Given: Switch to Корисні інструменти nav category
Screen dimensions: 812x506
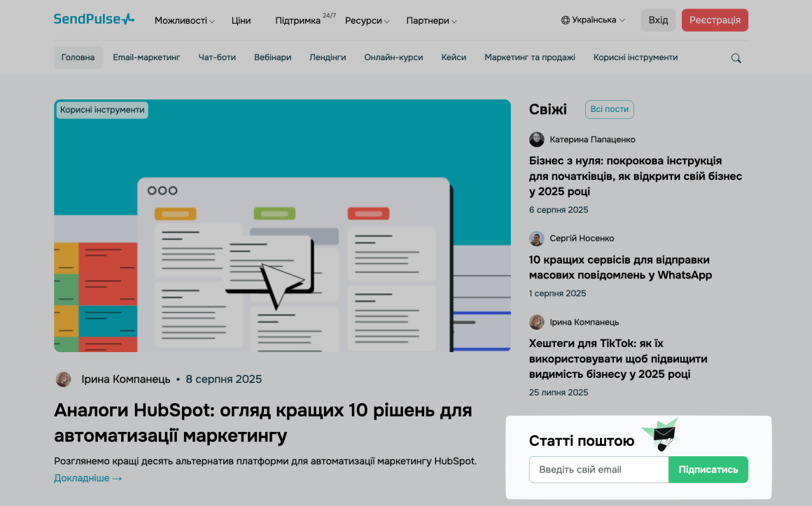Looking at the screenshot, I should 636,57.
